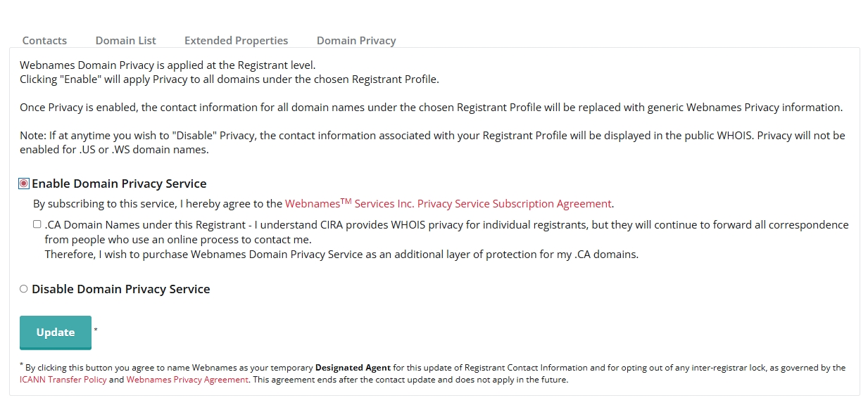Click the bold 'Designated Agent' text

point(353,368)
